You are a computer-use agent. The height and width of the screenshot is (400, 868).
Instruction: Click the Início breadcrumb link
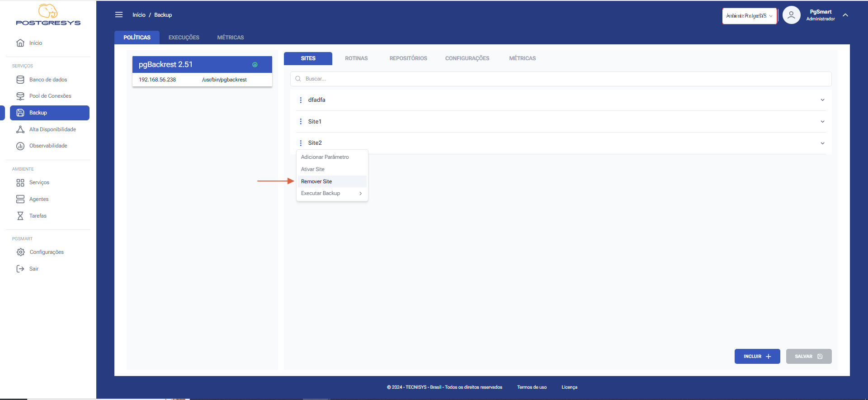pyautogui.click(x=139, y=15)
